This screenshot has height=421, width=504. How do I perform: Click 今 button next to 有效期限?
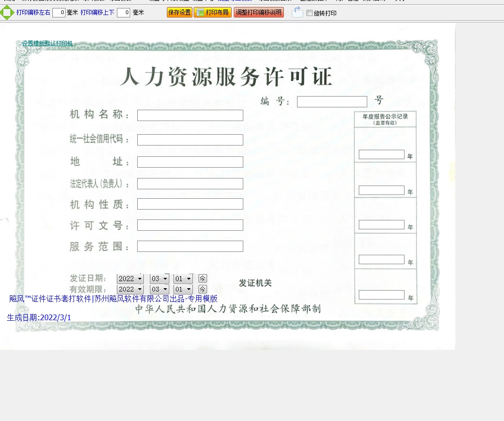202,289
